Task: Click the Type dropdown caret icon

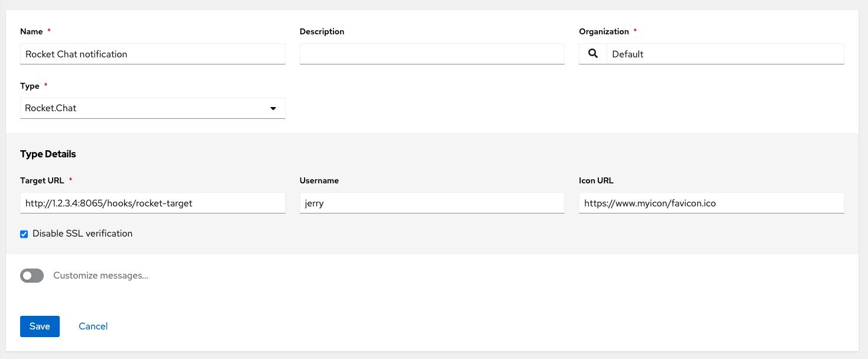Action: click(273, 108)
